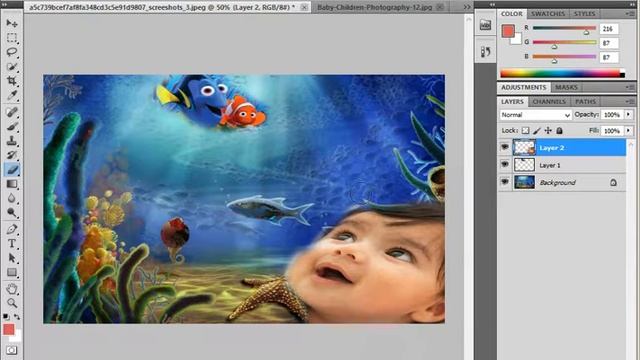Select the Gradient tool

point(12,184)
